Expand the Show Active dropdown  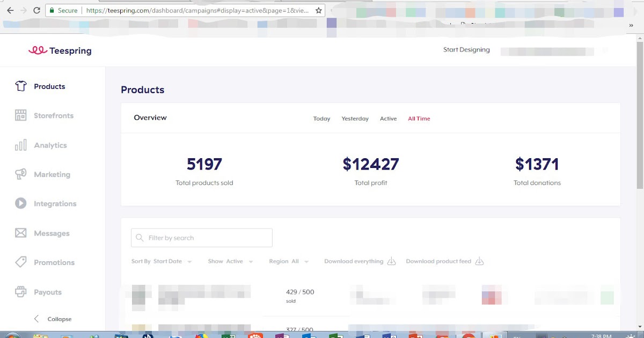(x=231, y=261)
